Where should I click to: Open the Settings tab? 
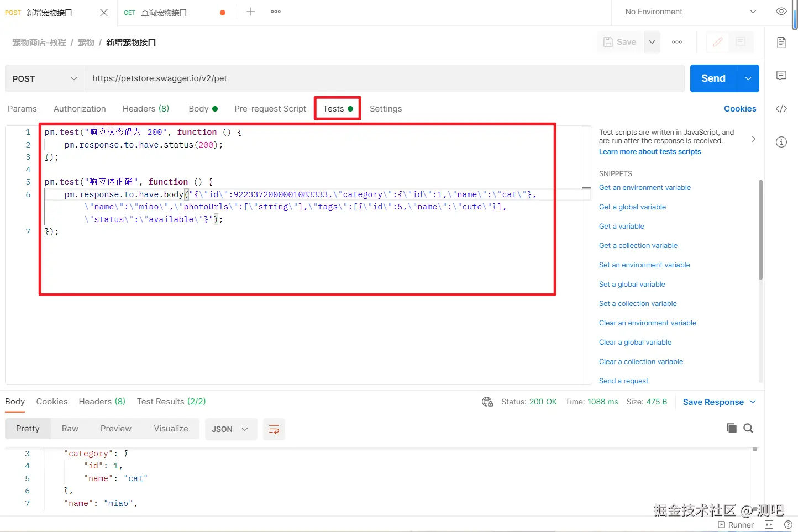click(x=386, y=109)
